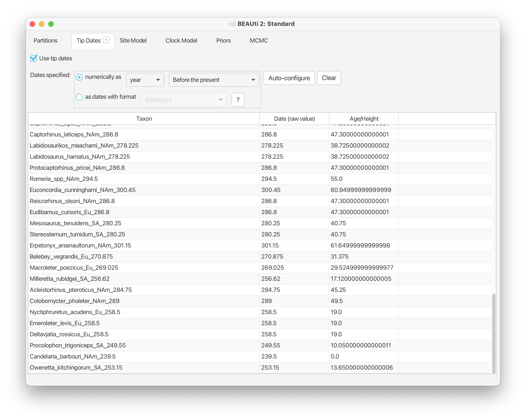
Task: Select Nyctiphruretus_acudens_Eu_258.5 row
Action: [260, 312]
